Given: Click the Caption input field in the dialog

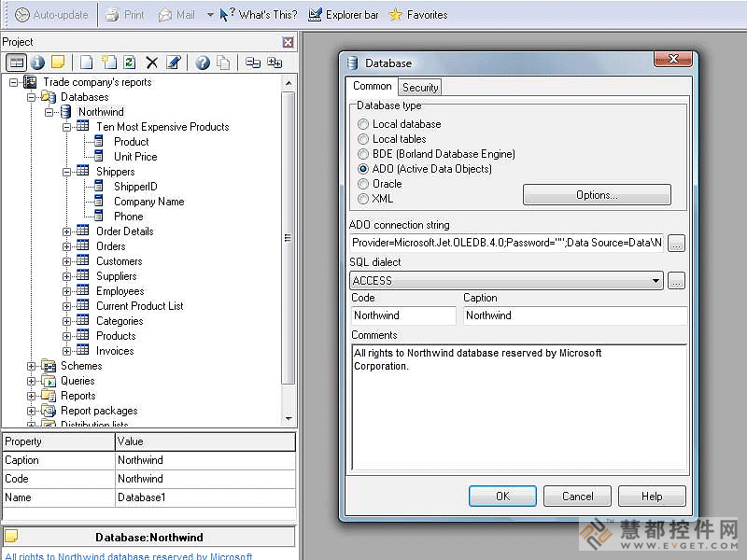Looking at the screenshot, I should 575,315.
